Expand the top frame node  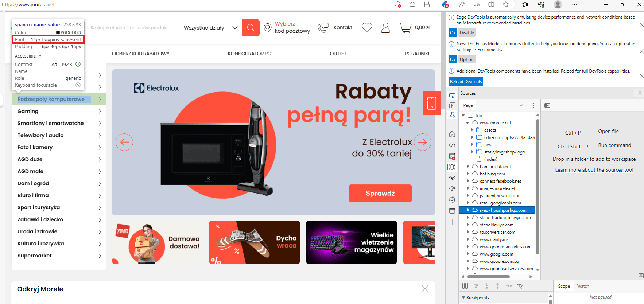tap(463, 116)
